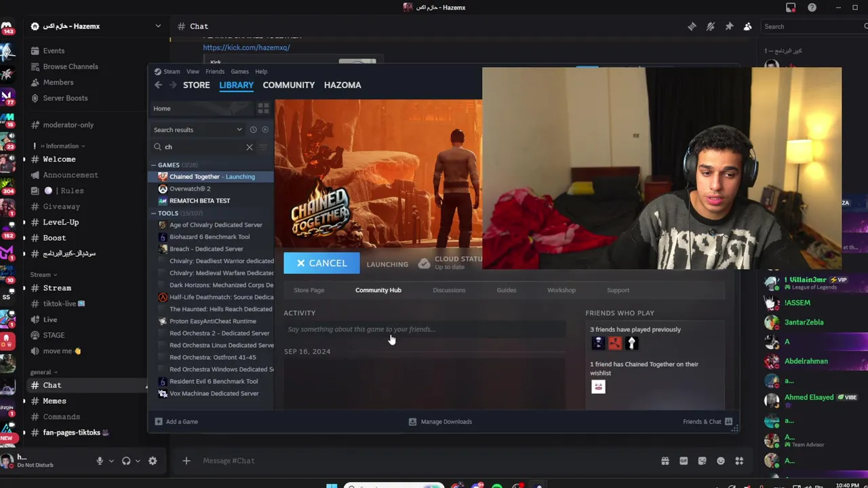Click the plus attachment button in message bar
The width and height of the screenshot is (868, 488).
point(186,461)
